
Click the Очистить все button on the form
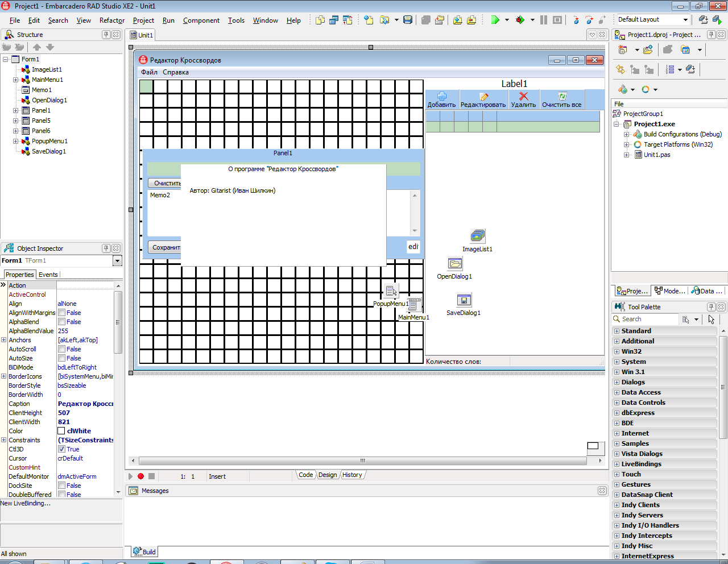point(562,100)
